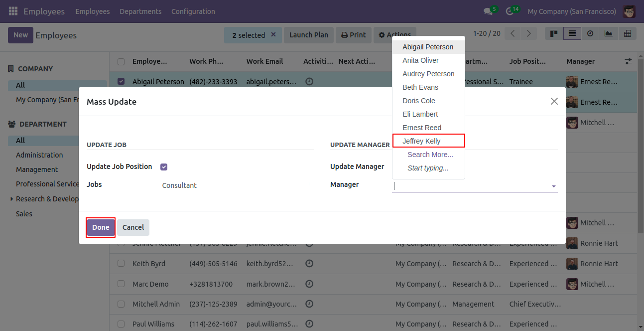Check Keith Byrd row checkbox
The height and width of the screenshot is (331, 644).
click(x=121, y=263)
